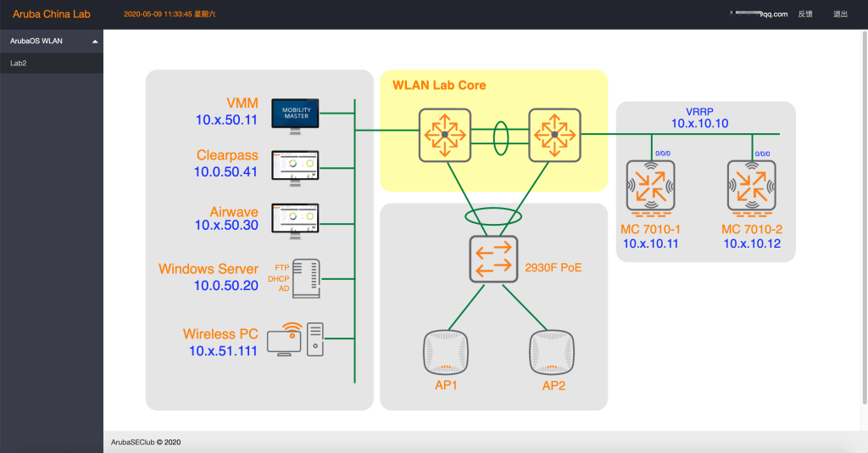This screenshot has width=868, height=453.
Task: Click the vertical page scrollbar
Action: tap(865, 218)
